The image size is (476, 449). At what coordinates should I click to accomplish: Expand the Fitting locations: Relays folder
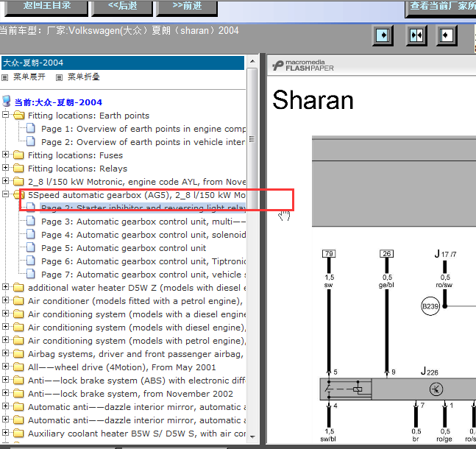pos(5,168)
